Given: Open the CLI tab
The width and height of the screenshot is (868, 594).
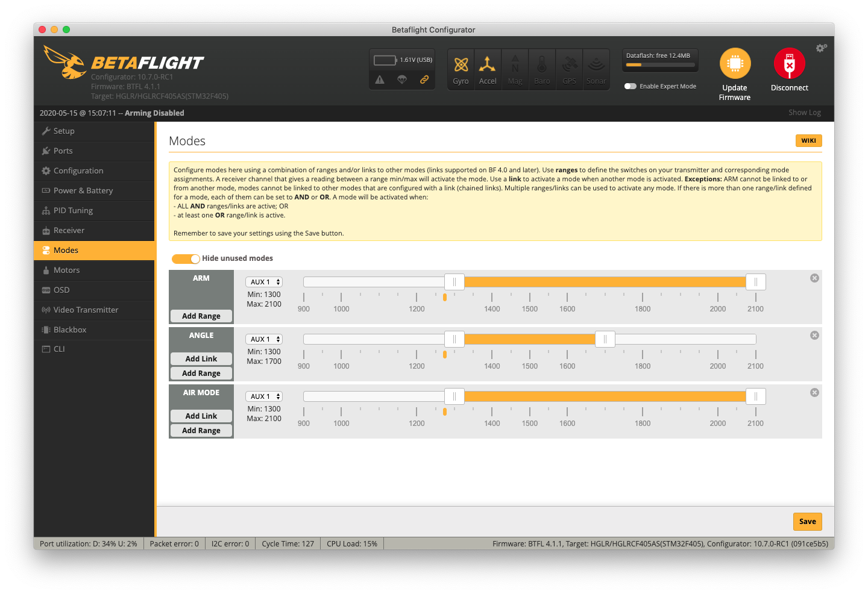Looking at the screenshot, I should click(94, 349).
